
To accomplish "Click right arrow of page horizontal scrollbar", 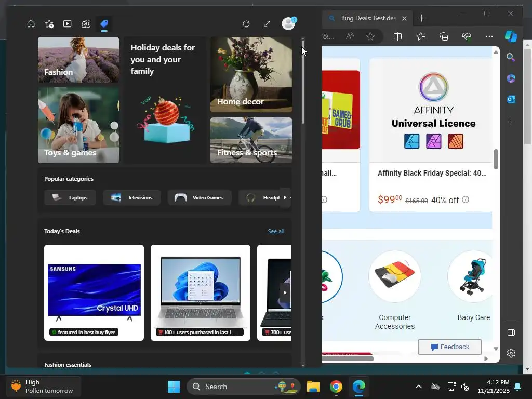I will [486, 358].
